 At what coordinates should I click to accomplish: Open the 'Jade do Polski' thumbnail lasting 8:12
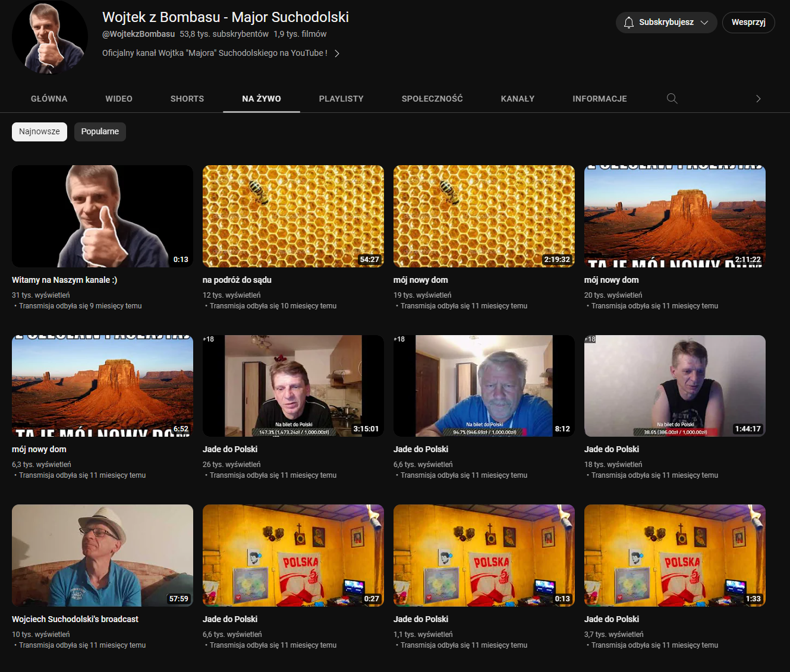pos(484,386)
